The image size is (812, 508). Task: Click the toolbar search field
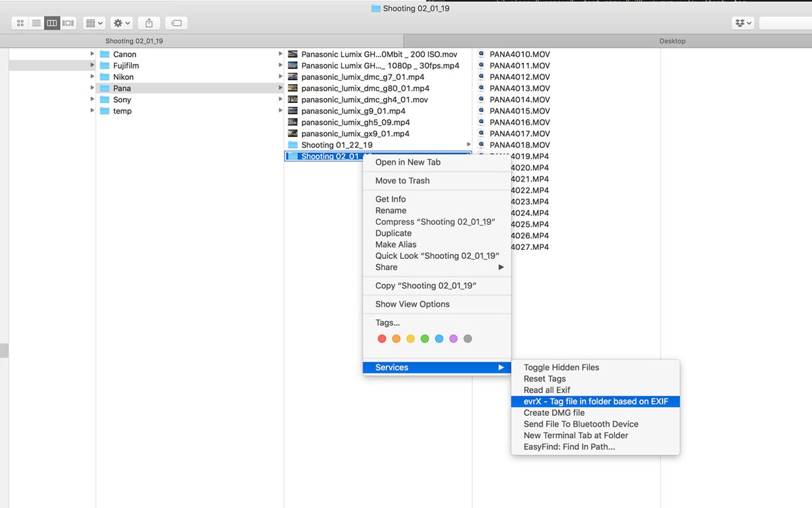(x=785, y=23)
